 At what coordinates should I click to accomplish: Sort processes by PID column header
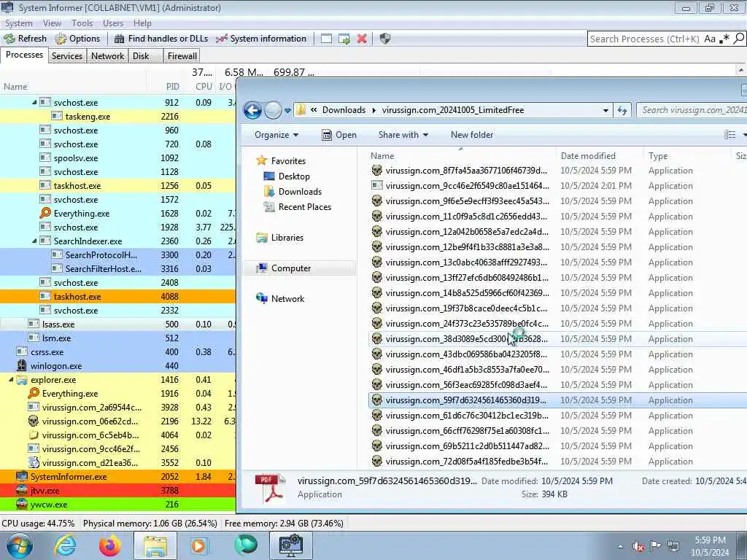coord(172,87)
